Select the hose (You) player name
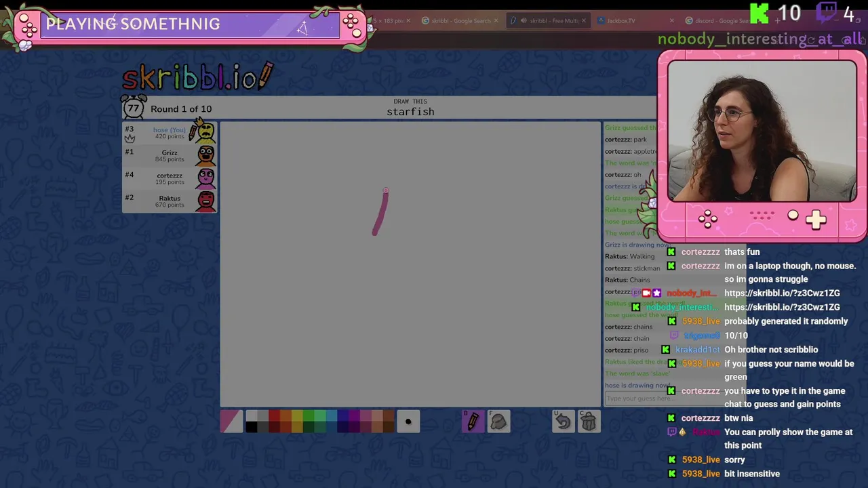The height and width of the screenshot is (488, 868). click(169, 129)
